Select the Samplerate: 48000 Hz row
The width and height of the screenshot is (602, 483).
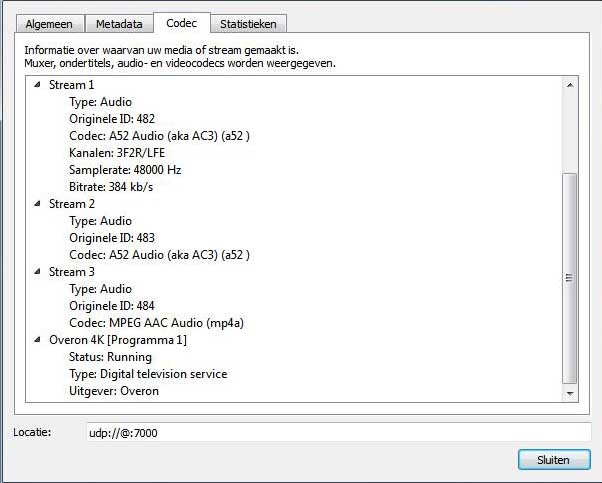[x=125, y=170]
